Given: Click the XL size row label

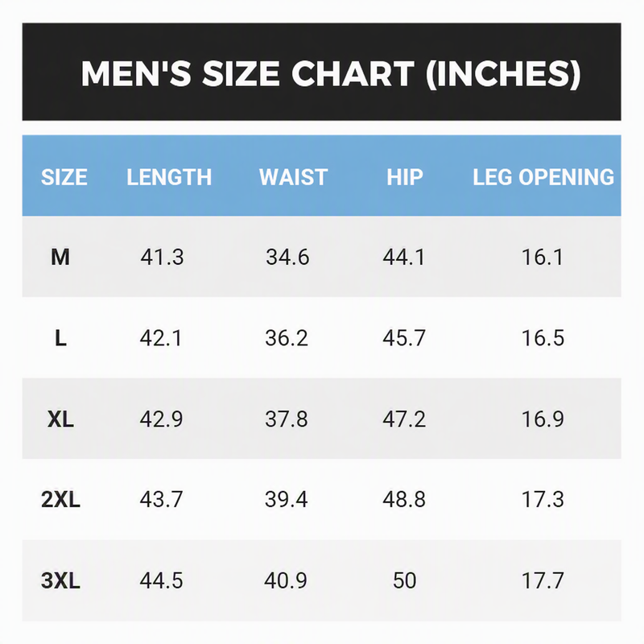Looking at the screenshot, I should pos(61,419).
